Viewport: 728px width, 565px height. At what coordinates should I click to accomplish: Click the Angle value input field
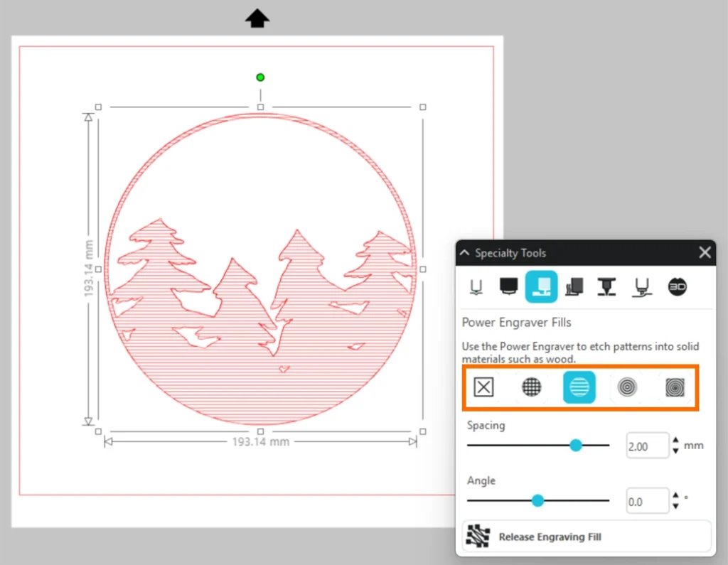pyautogui.click(x=647, y=501)
